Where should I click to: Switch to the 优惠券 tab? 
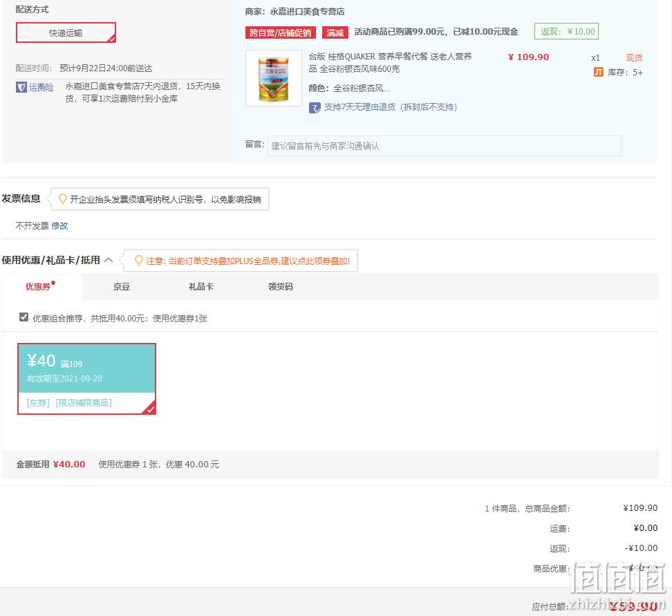pyautogui.click(x=39, y=286)
